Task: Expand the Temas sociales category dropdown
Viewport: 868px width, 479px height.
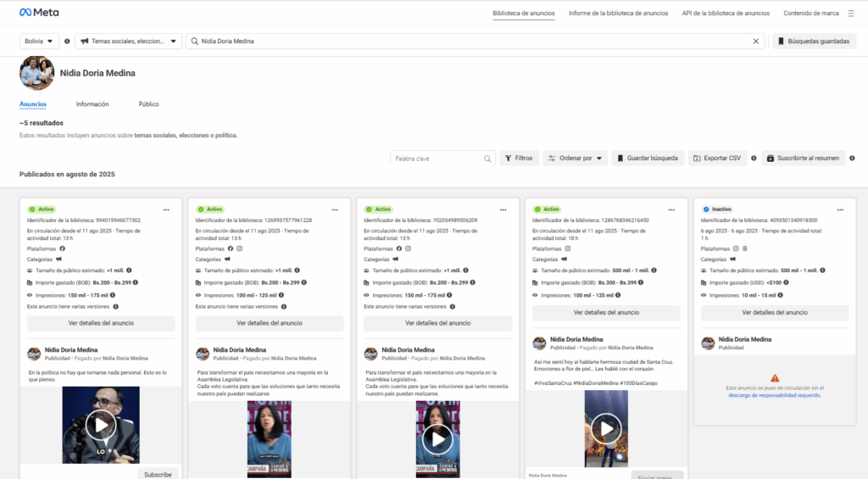Action: click(x=128, y=41)
